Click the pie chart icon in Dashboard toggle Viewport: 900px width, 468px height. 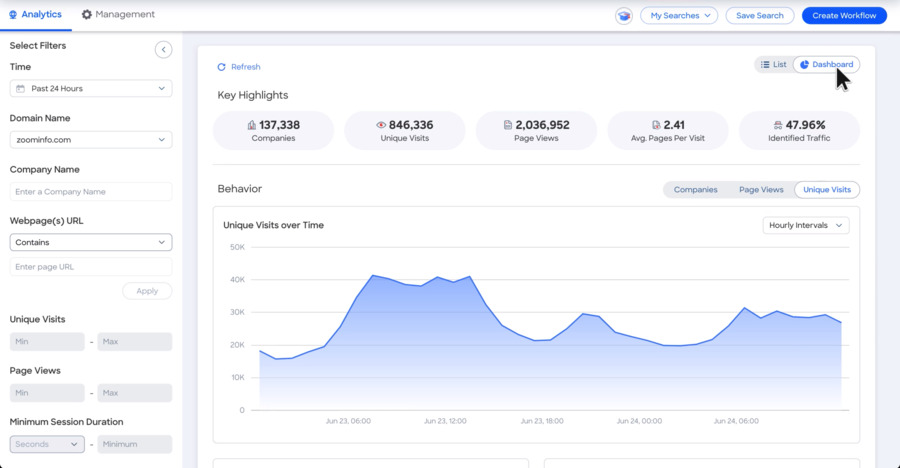[805, 64]
